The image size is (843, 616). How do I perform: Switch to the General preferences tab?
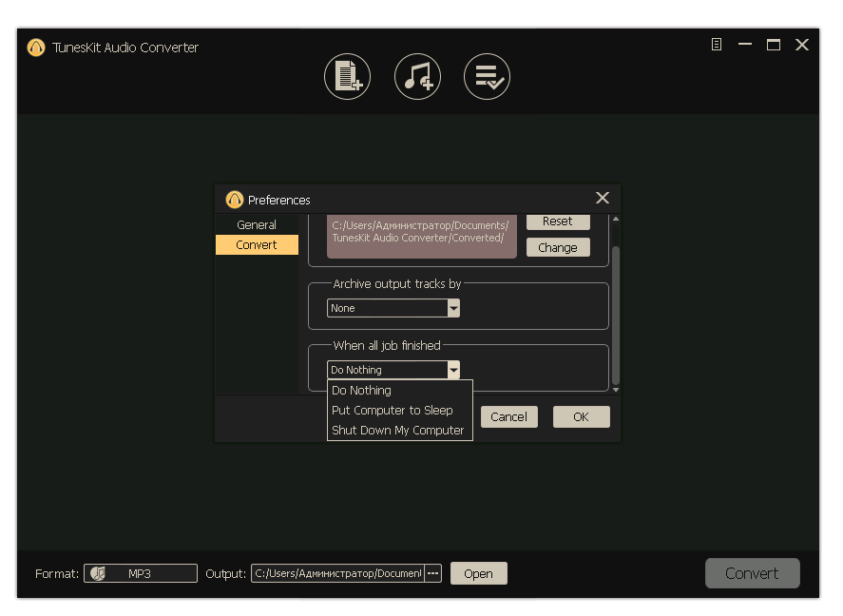[x=257, y=224]
